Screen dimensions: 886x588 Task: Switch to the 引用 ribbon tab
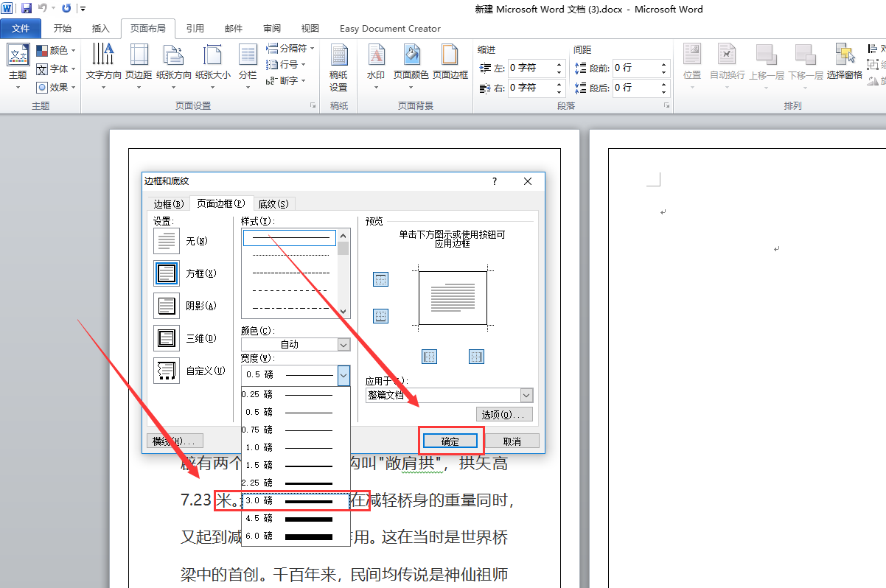(x=195, y=29)
